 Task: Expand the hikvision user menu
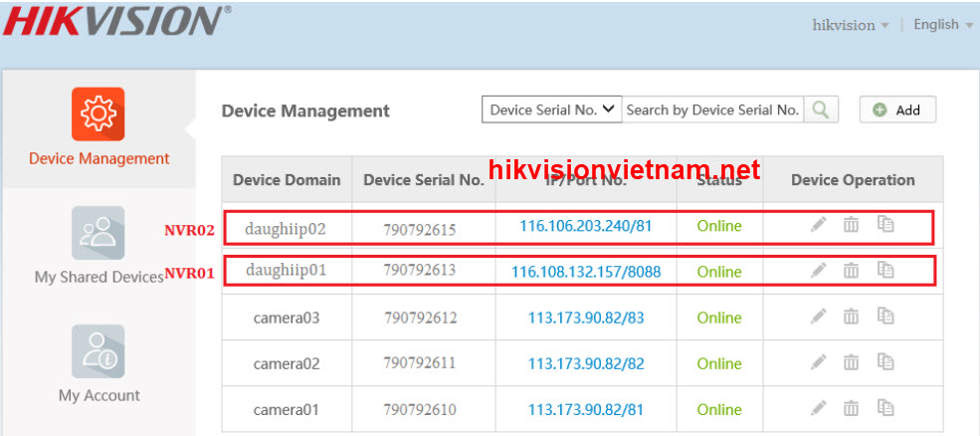click(x=850, y=25)
